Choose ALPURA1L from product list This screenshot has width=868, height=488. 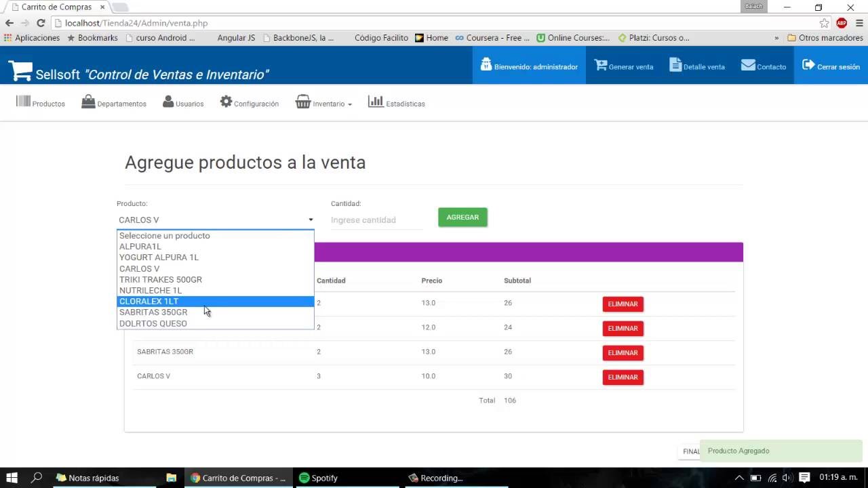[216, 247]
